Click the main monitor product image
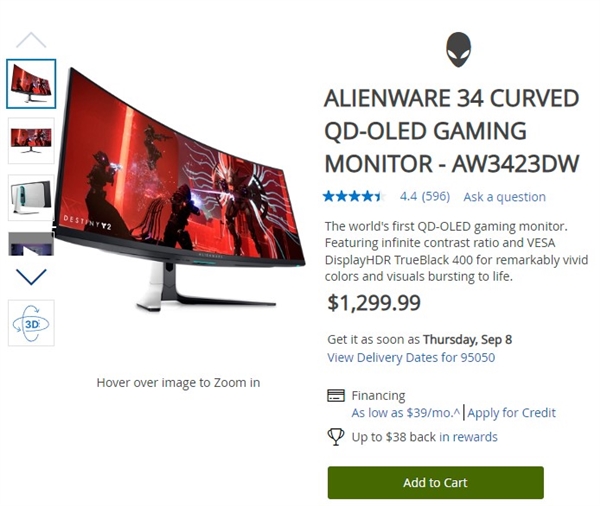600x506 pixels. 179,189
